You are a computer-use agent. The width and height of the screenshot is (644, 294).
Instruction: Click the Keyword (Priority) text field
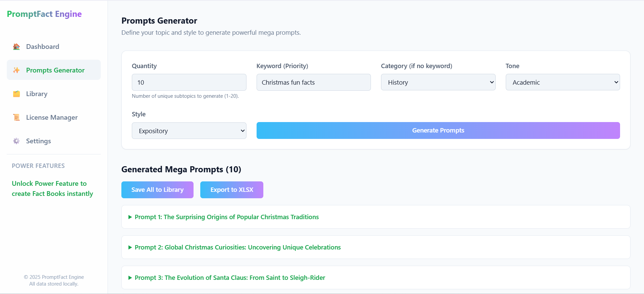[313, 82]
